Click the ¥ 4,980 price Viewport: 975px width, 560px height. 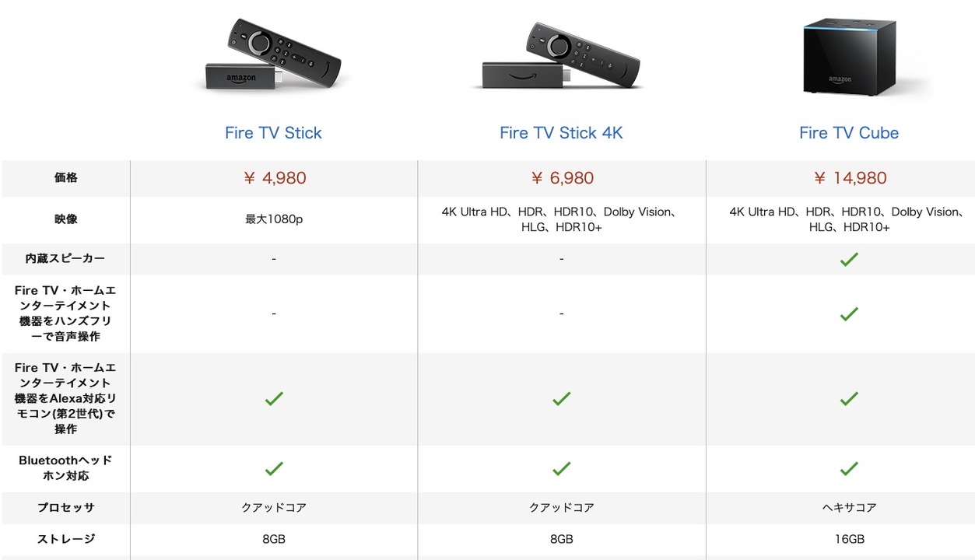click(275, 178)
